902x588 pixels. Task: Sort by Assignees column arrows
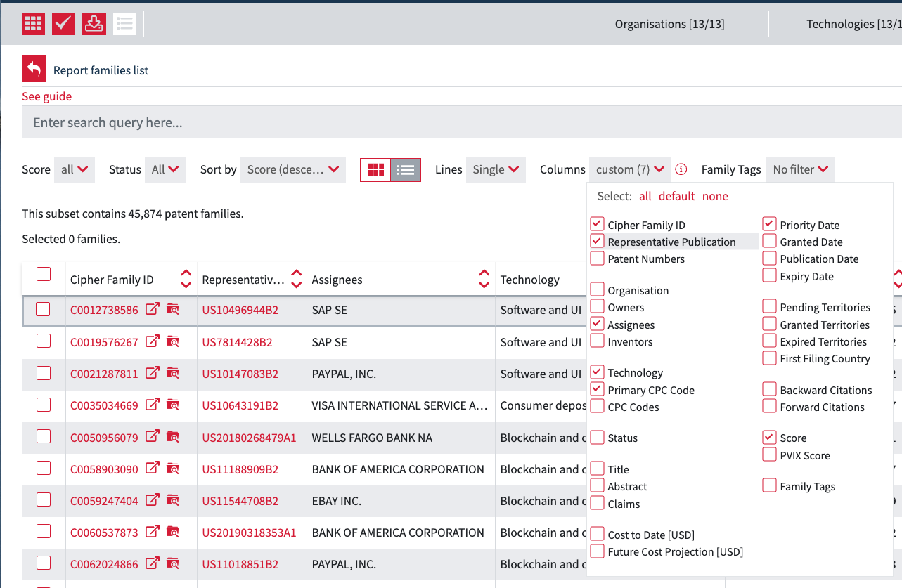[x=484, y=279]
